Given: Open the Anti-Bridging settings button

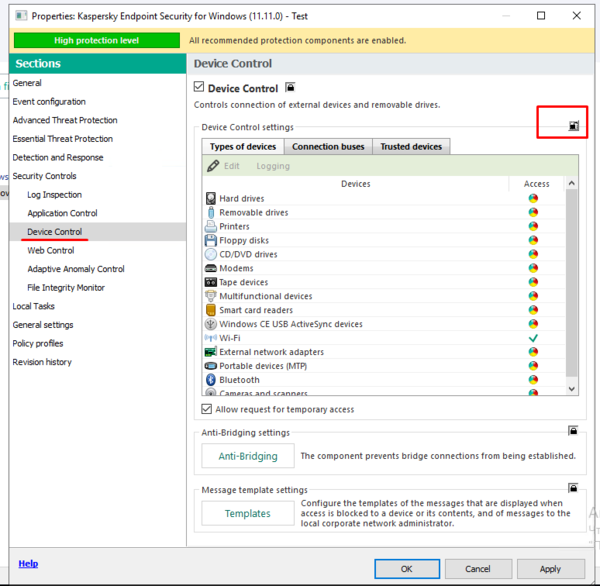Looking at the screenshot, I should pyautogui.click(x=248, y=456).
